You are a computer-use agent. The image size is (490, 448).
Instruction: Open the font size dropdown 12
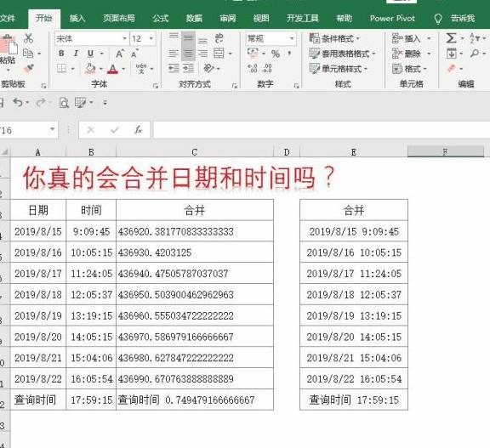click(x=151, y=38)
